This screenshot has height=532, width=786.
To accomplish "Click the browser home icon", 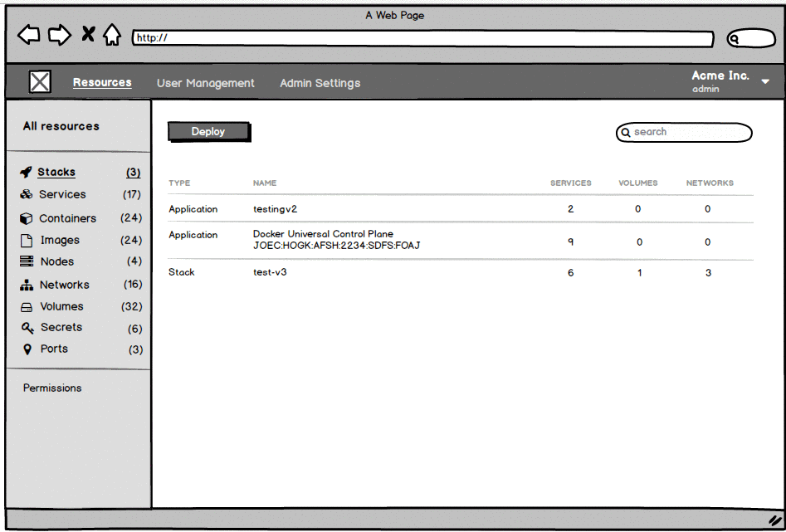I will point(112,35).
